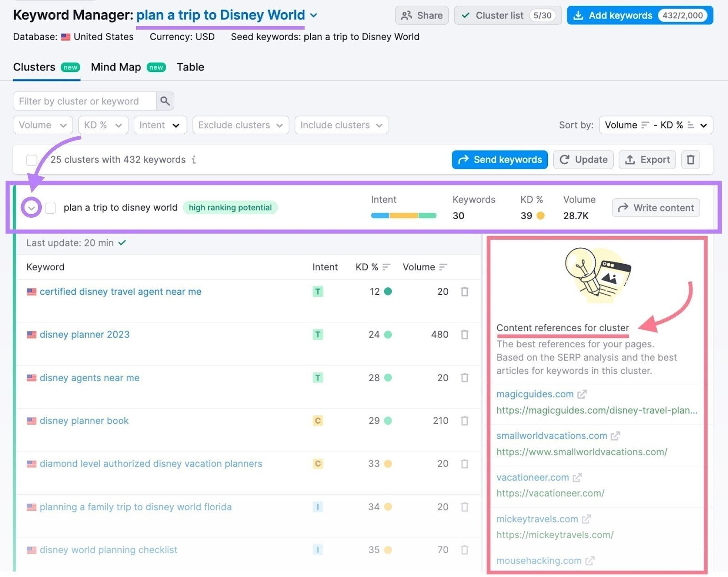Click the search magnifier icon in filter box
Screen dimensions: 728x577
tap(165, 101)
